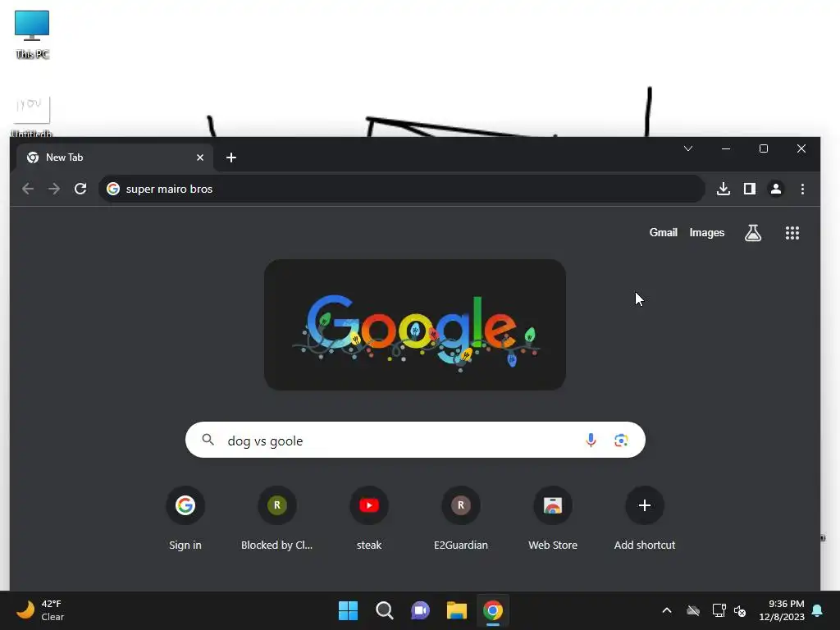Open taskbar Search
The width and height of the screenshot is (840, 630).
(x=384, y=610)
